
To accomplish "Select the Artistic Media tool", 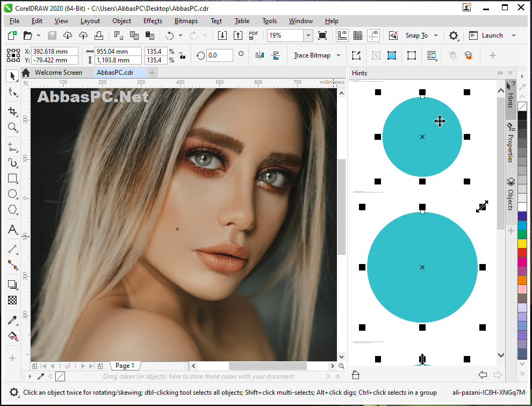I will click(x=12, y=162).
